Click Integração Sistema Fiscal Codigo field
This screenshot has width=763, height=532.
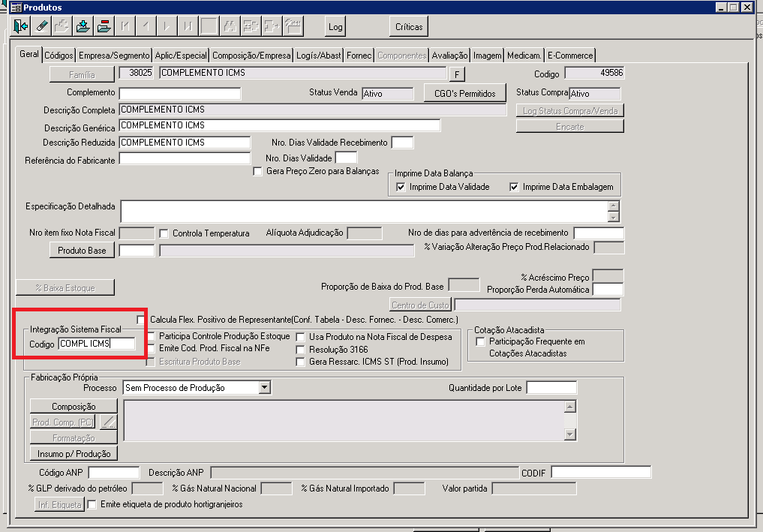tap(96, 344)
